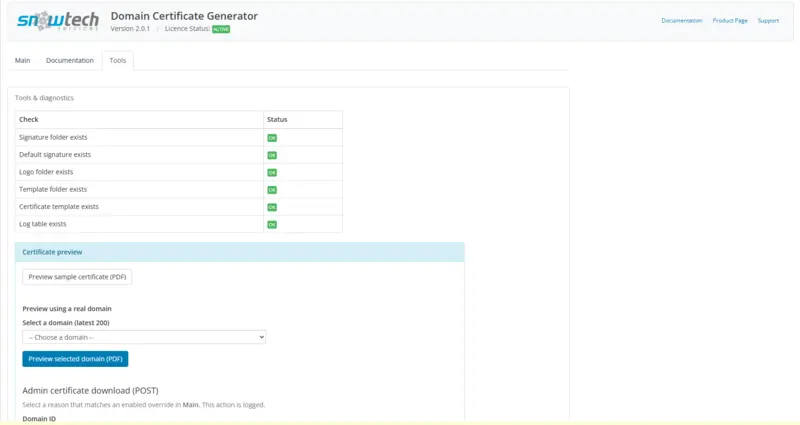The image size is (800, 425).
Task: Click 'Admin certificate download (POST)' heading
Action: [x=90, y=390]
